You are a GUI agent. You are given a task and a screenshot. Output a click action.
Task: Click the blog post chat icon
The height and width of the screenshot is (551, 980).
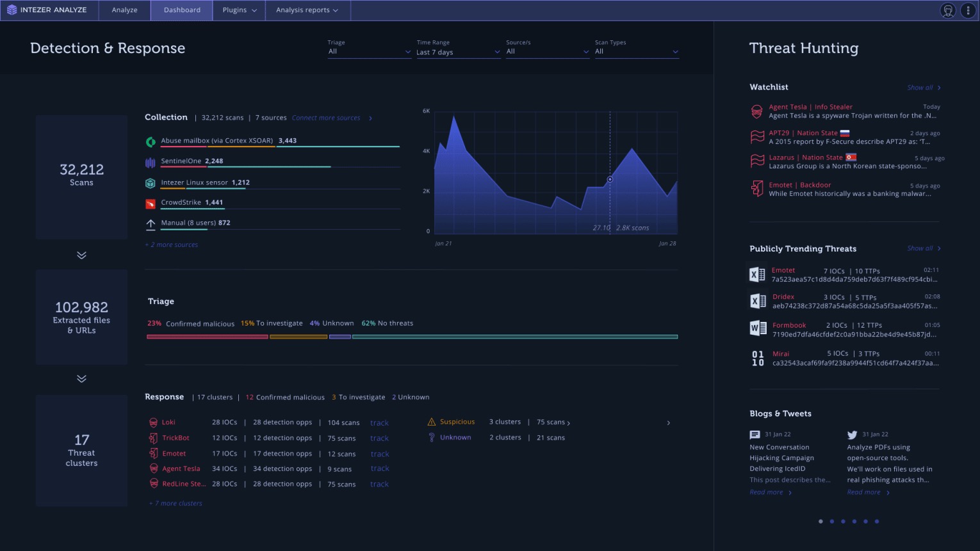755,435
